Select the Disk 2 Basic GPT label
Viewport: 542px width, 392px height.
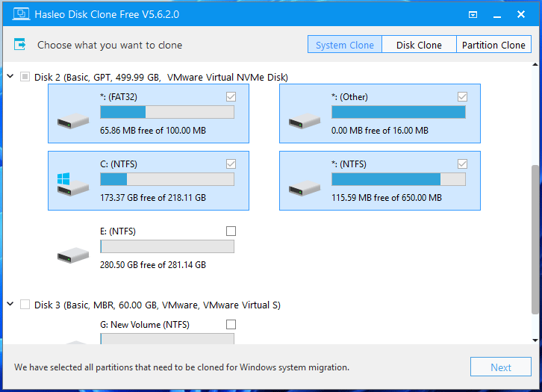pyautogui.click(x=161, y=77)
